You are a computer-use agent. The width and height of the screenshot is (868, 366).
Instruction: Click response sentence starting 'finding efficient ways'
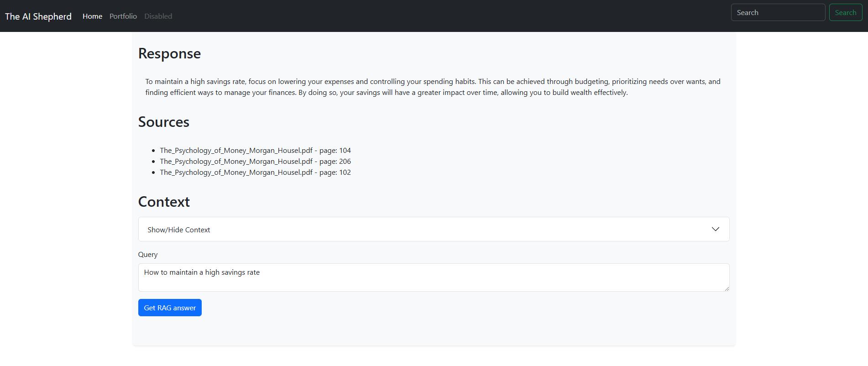click(387, 93)
